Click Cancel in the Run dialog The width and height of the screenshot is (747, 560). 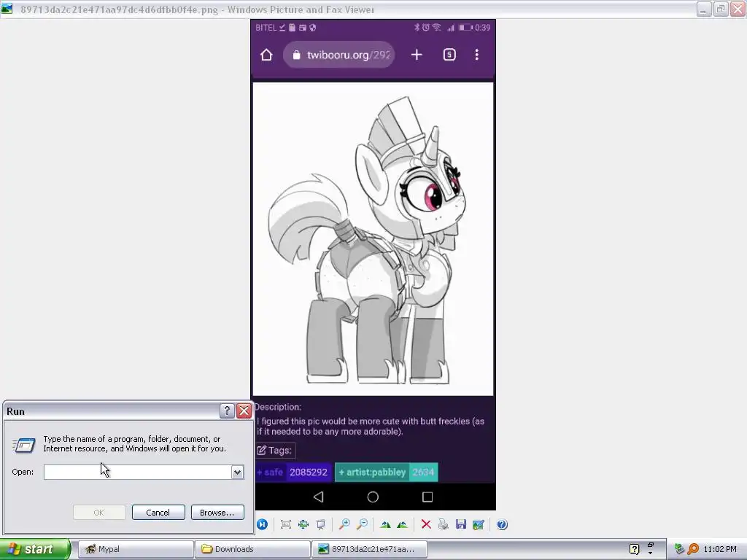click(x=158, y=513)
